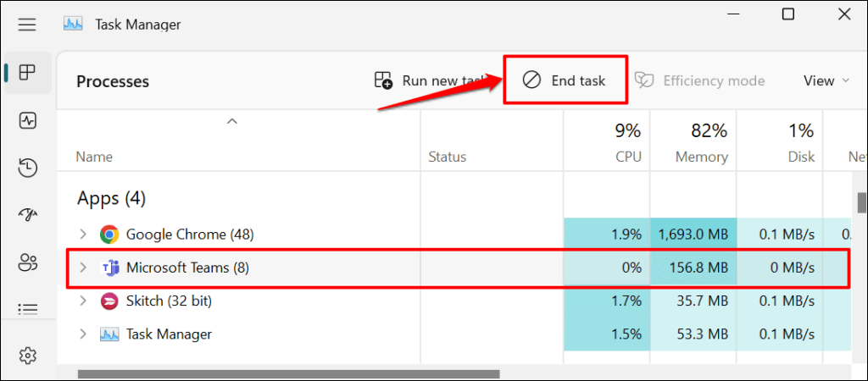Click the End task button
This screenshot has width=868, height=381.
click(x=565, y=80)
